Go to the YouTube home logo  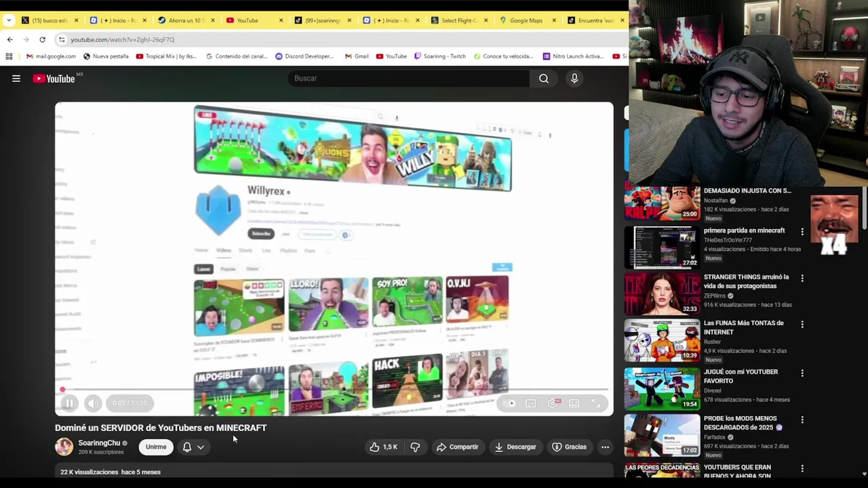tap(54, 79)
